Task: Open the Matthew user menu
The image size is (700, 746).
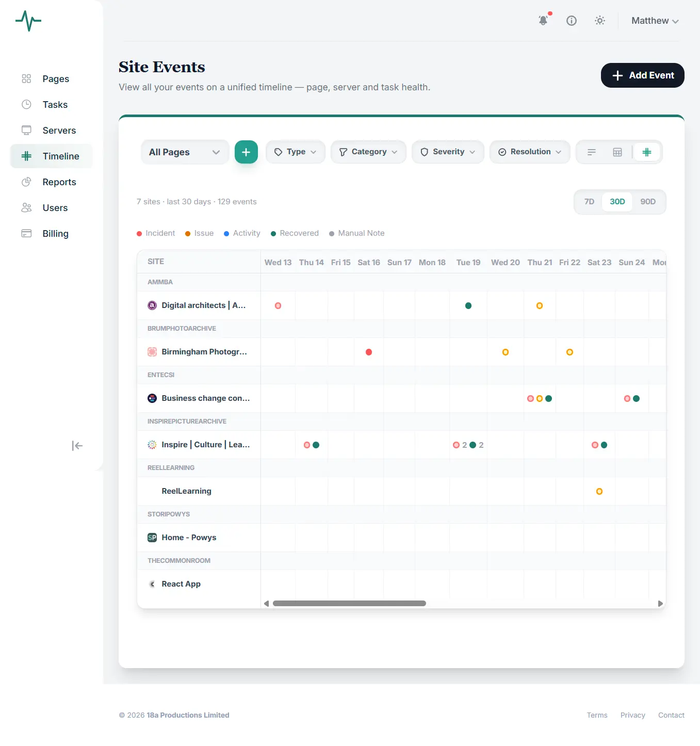Action: (x=655, y=21)
